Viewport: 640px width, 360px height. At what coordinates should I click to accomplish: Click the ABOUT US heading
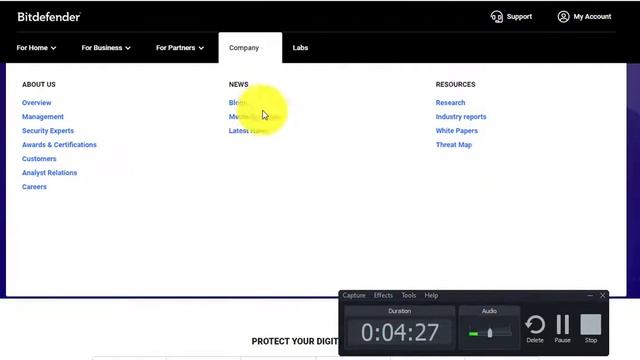click(x=39, y=84)
